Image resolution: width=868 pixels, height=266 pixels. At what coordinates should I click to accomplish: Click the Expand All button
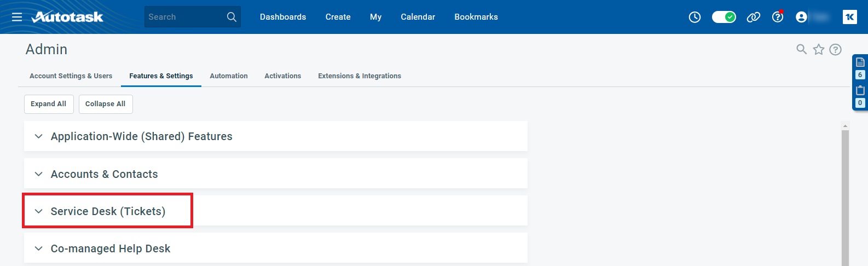(49, 104)
